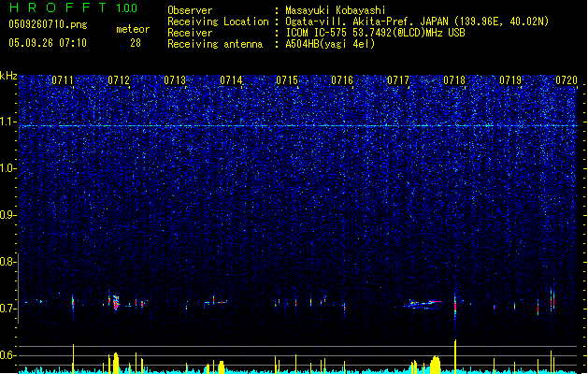Click the 0713 time marker
The image size is (588, 374).
click(175, 80)
